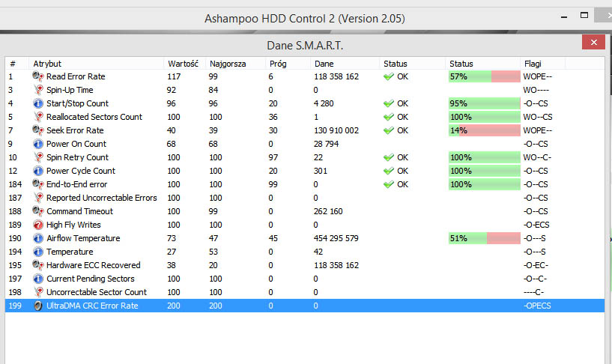Image resolution: width=612 pixels, height=364 pixels.
Task: Click the ----C- flag of Uncorrectable Sector Count
Action: (x=533, y=292)
